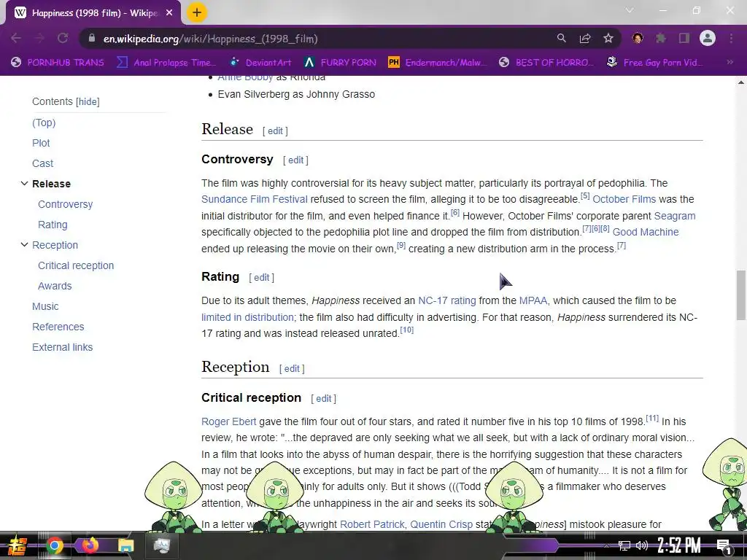This screenshot has width=747, height=560.
Task: Bookmark this page with star icon
Action: click(608, 38)
